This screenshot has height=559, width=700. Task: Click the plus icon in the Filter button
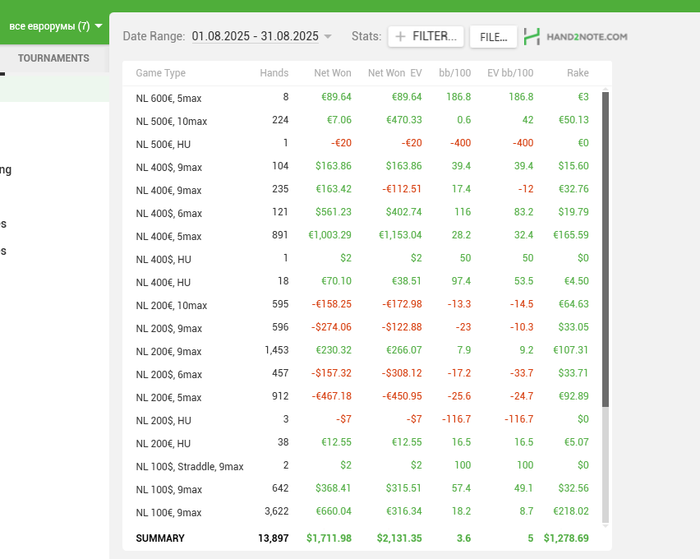(400, 37)
